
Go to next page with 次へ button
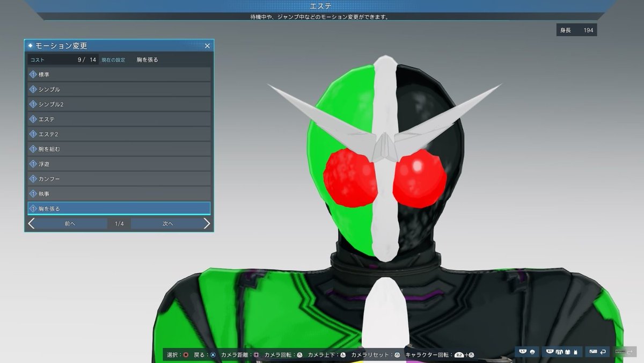[x=167, y=224]
